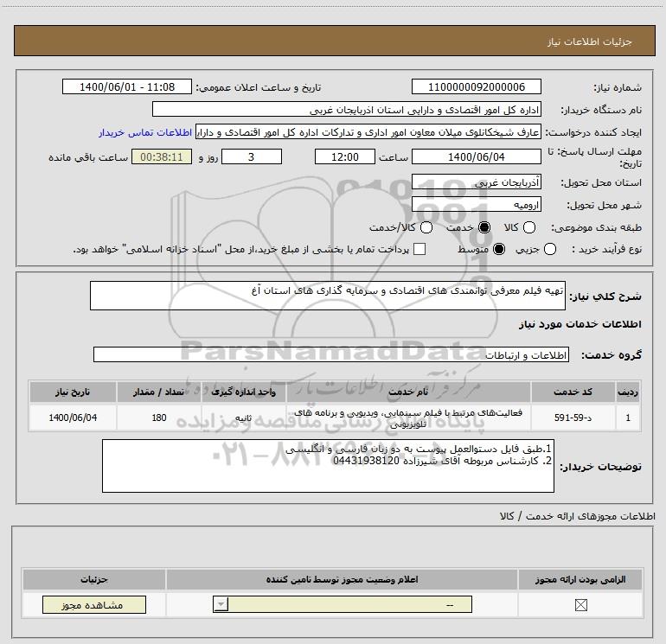Open the اطلاعات تماس خریدار link
Screen dimensions: 666x644
click(145, 132)
